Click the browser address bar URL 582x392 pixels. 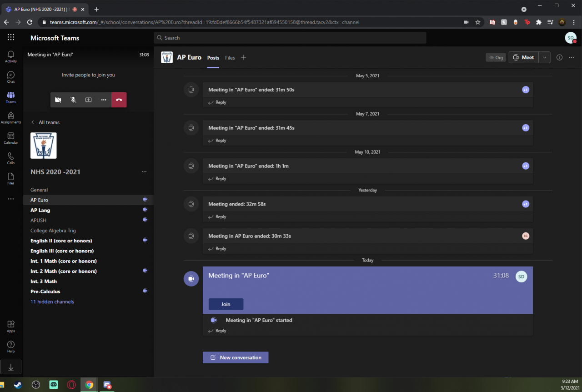[x=205, y=22]
